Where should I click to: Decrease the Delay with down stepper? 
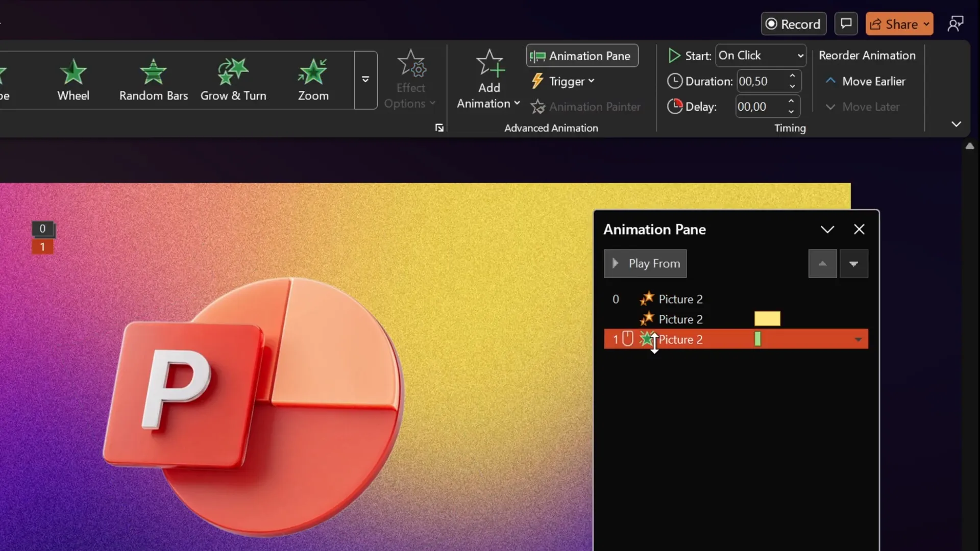pyautogui.click(x=791, y=112)
